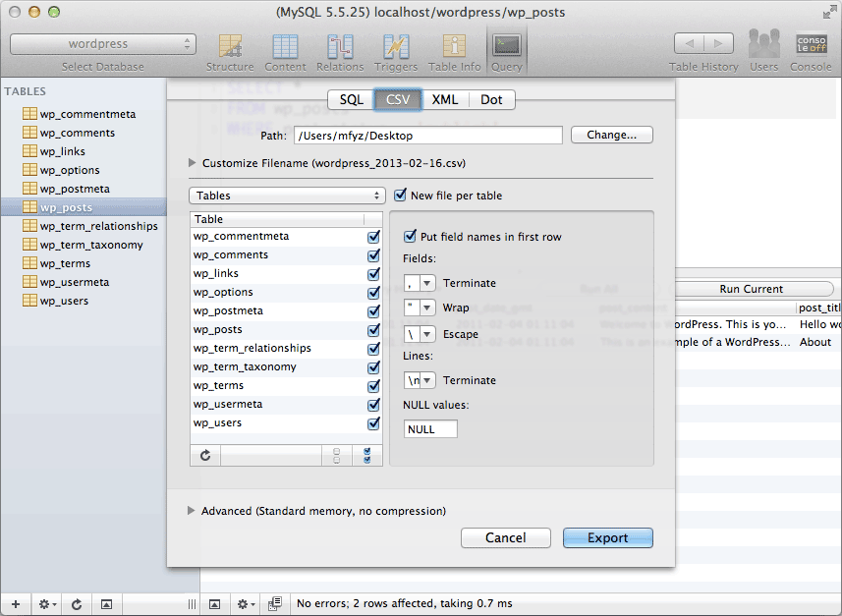Click the add table plus icon
This screenshot has width=842, height=616.
point(16,604)
